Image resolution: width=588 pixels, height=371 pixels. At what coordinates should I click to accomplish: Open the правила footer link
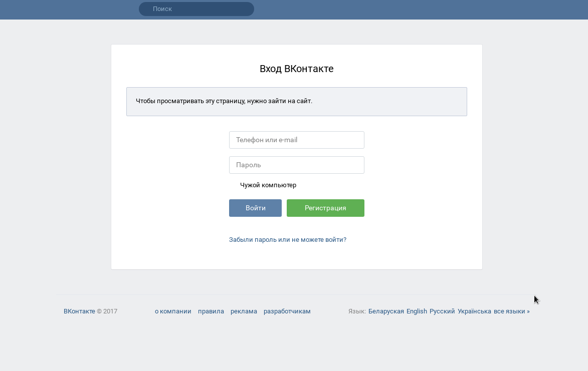[x=211, y=311]
